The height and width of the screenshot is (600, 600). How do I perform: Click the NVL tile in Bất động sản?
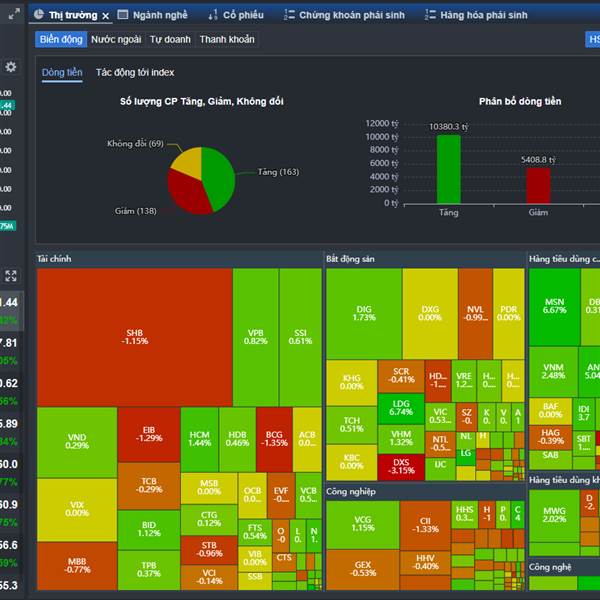coord(475,313)
